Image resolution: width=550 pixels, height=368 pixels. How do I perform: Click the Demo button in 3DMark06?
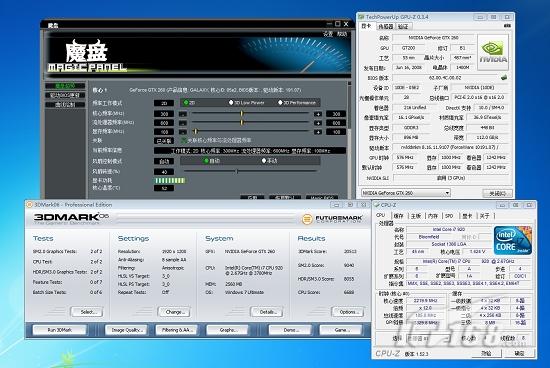click(x=291, y=330)
